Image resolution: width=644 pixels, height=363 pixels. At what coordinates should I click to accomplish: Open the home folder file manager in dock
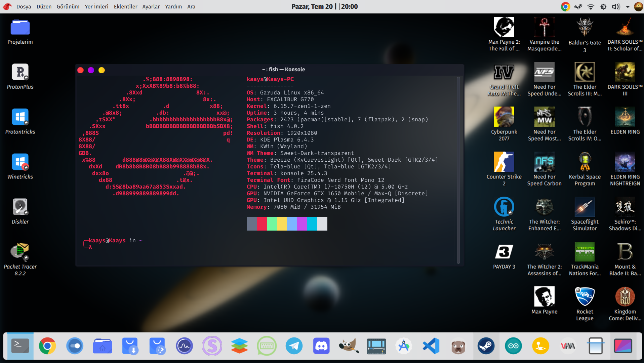click(102, 346)
